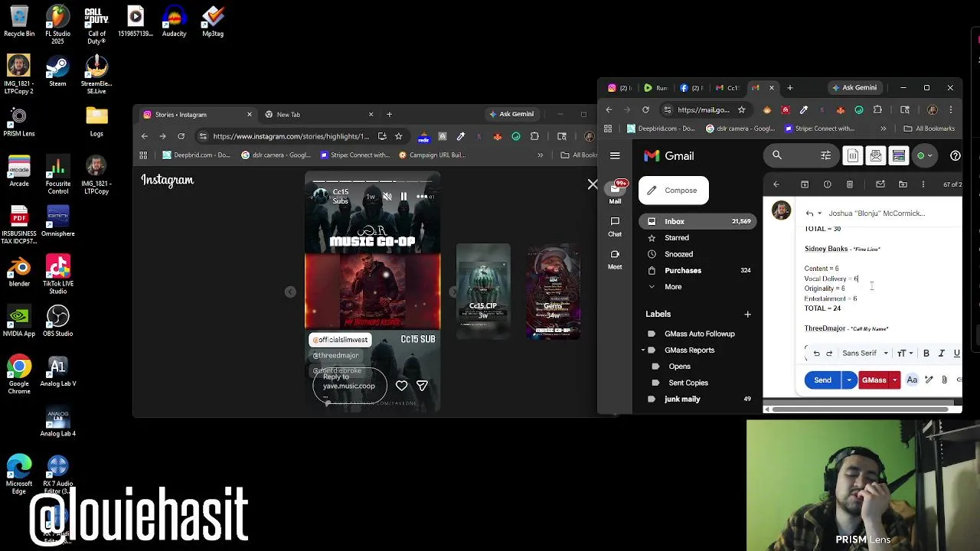
Task: Open Gmail search options filter icon
Action: click(x=826, y=156)
